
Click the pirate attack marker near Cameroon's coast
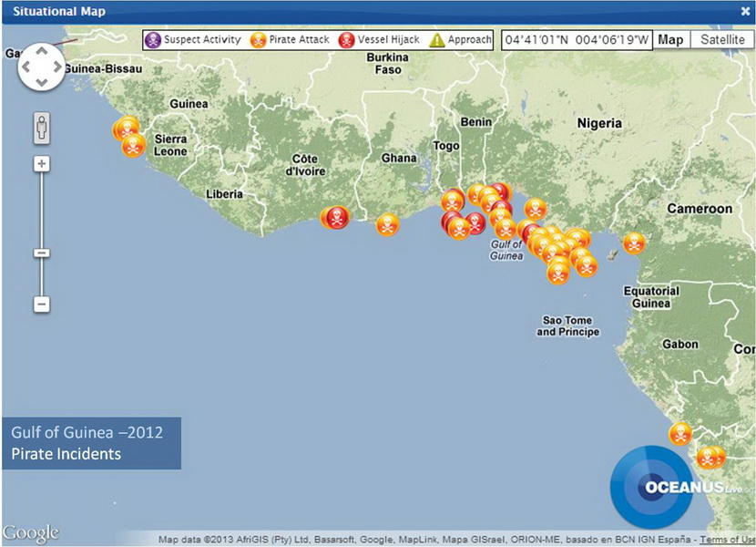634,243
